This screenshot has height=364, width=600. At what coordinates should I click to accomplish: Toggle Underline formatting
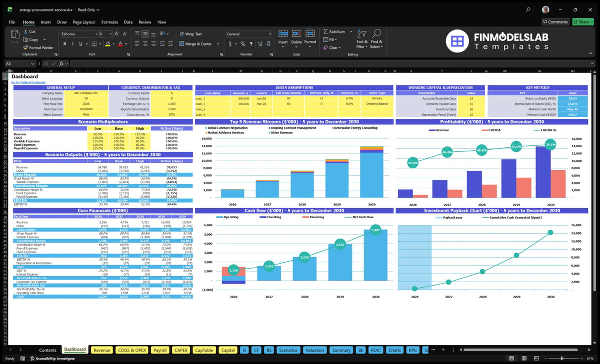pos(79,44)
